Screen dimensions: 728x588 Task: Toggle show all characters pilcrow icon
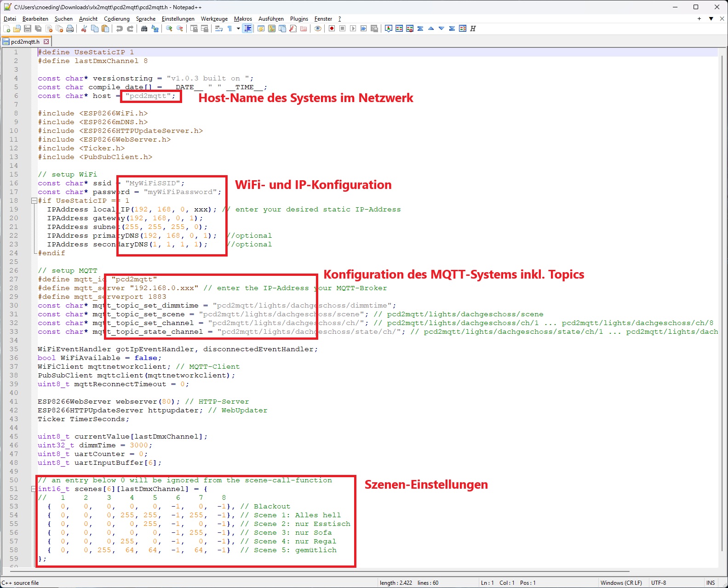229,29
